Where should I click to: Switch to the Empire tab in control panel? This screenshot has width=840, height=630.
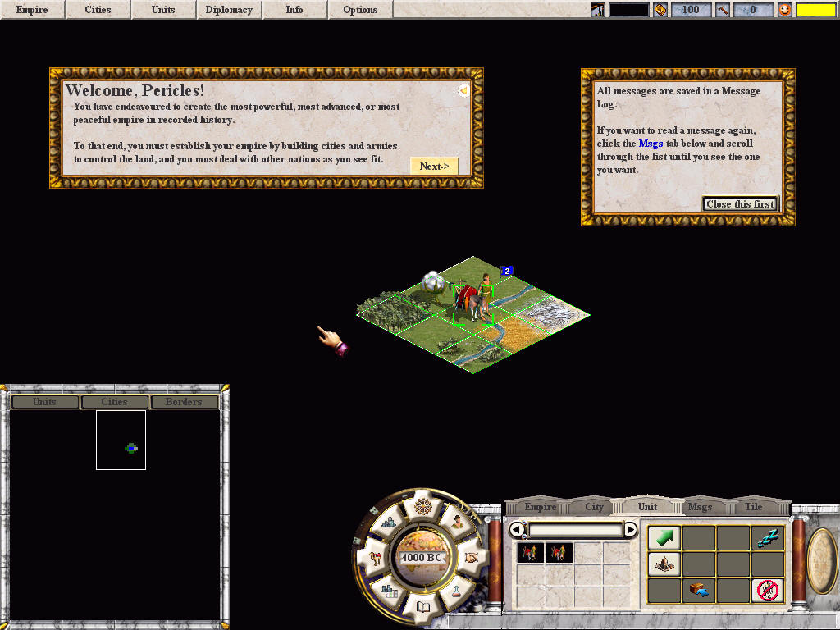pyautogui.click(x=540, y=507)
